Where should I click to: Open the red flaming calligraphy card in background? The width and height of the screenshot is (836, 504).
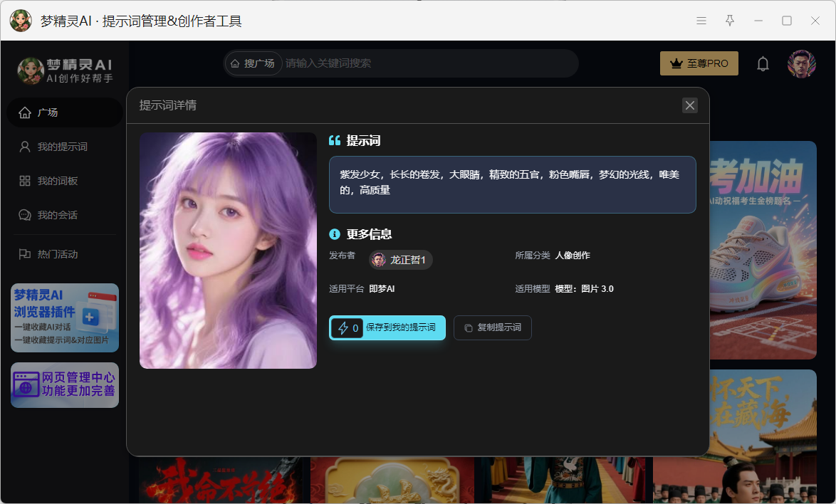pos(221,480)
